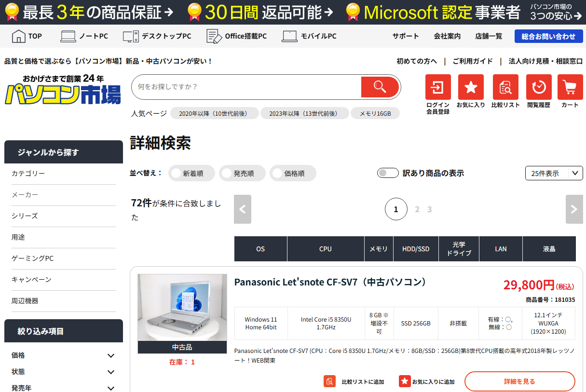Click 比較リストに追加 orange icon
This screenshot has width=586, height=392.
coord(329,381)
